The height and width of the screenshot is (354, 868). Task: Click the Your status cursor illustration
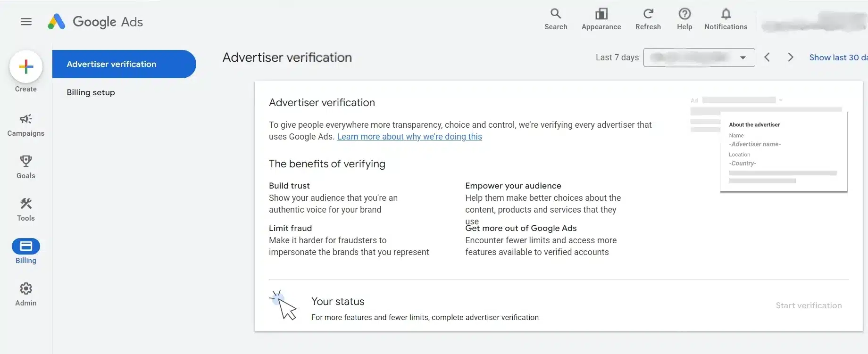pos(283,305)
